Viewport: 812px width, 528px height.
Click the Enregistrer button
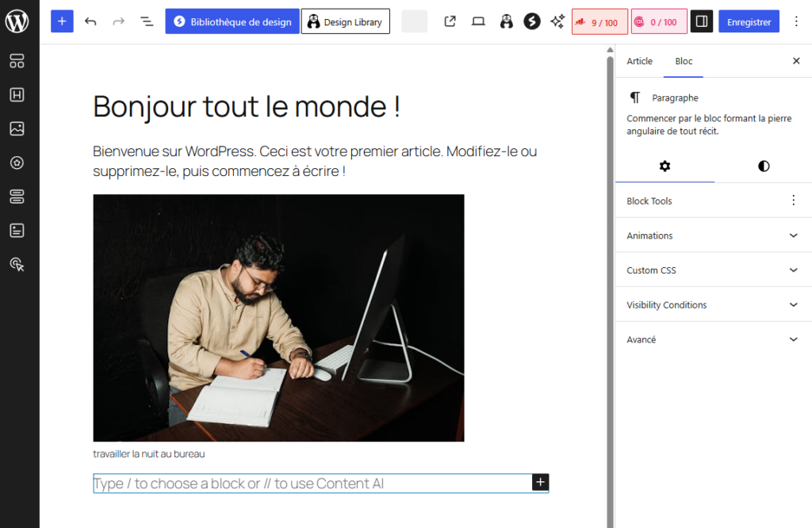(749, 21)
